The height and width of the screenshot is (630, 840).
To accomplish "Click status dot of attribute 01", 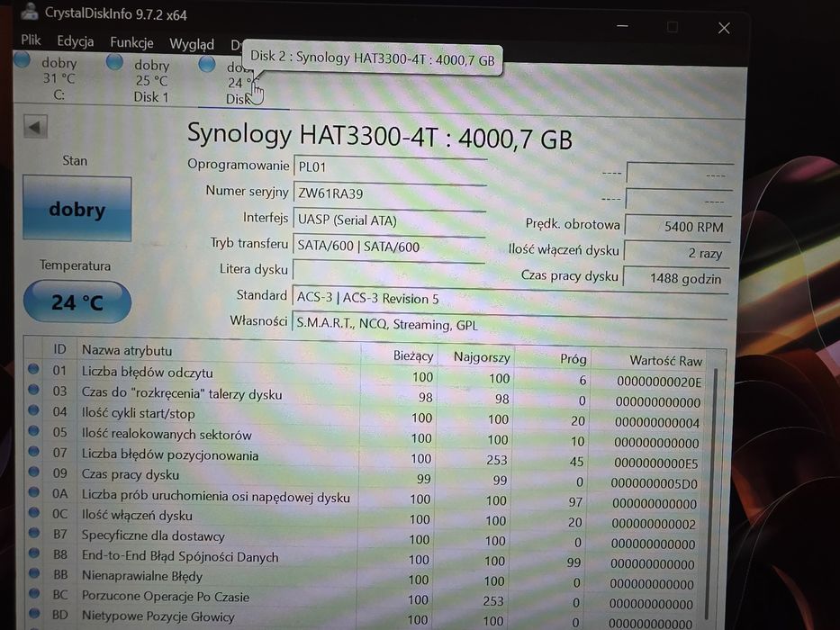I will click(x=33, y=369).
